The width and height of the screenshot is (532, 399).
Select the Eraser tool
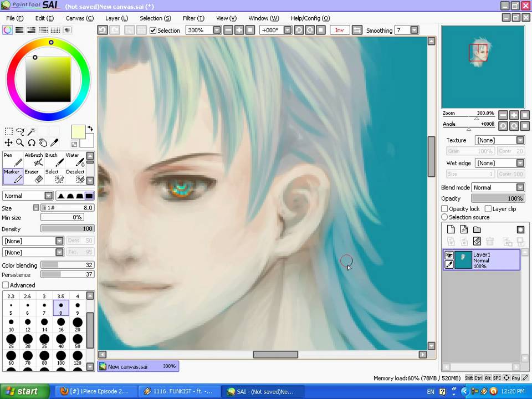[x=34, y=176]
